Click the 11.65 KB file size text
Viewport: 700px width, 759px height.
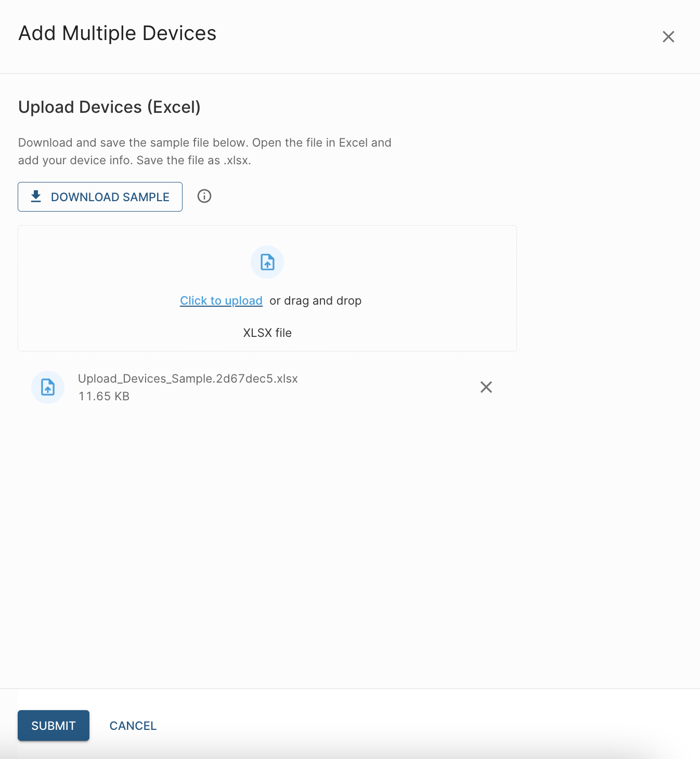tap(104, 396)
